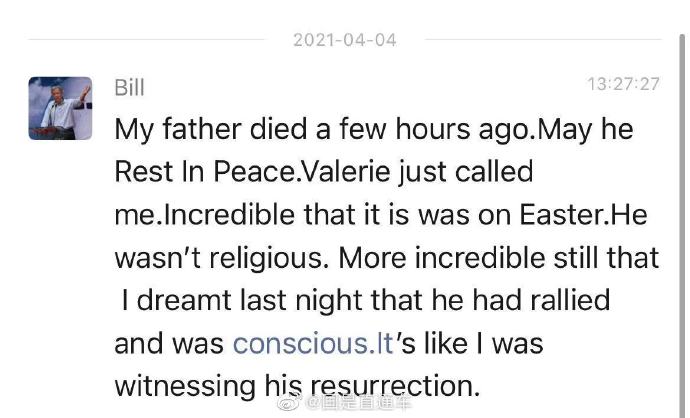Click the Weibo eye logo watermark
Viewport: 690px width, 418px height.
[289, 403]
